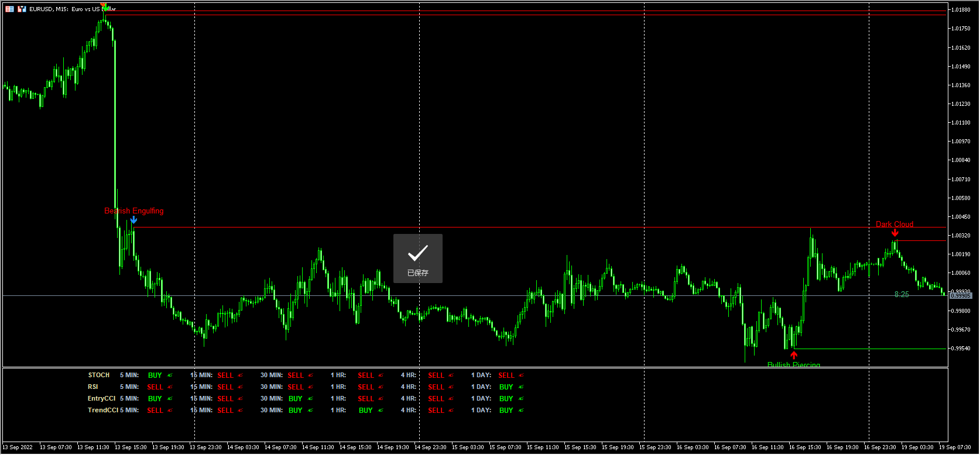Click the red arrow beside RSI 1 HR SELL
The width and height of the screenshot is (980, 455).
[381, 387]
